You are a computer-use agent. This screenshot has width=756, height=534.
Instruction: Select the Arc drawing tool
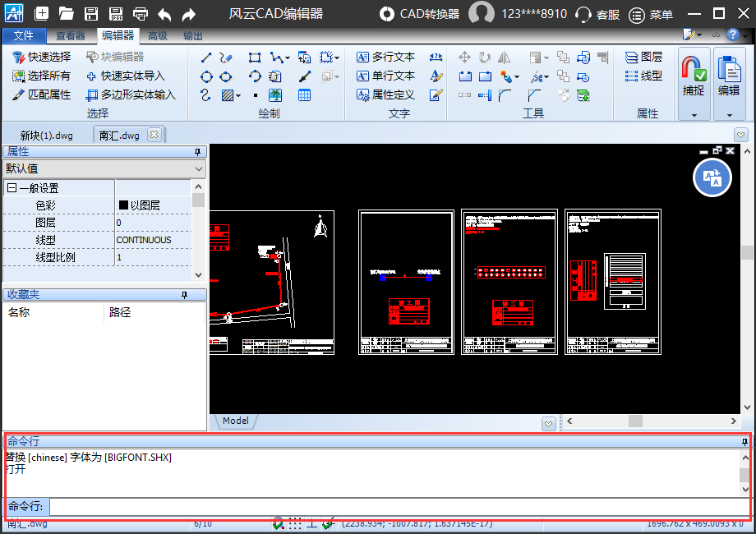click(255, 76)
